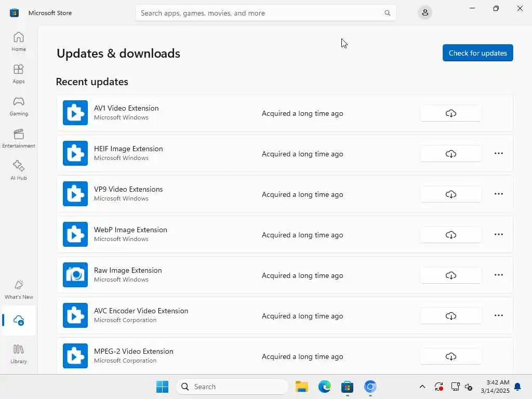The width and height of the screenshot is (532, 399).
Task: Click the Windows Start button
Action: tap(162, 387)
